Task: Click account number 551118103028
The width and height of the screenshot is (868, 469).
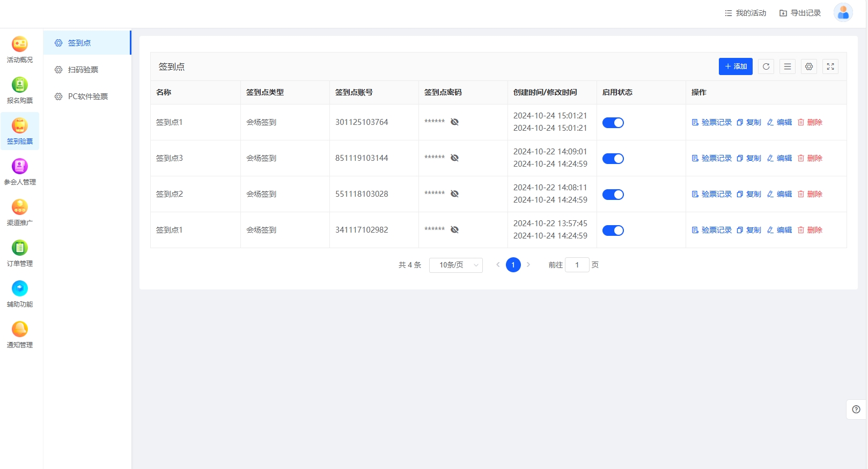Action: pos(362,194)
